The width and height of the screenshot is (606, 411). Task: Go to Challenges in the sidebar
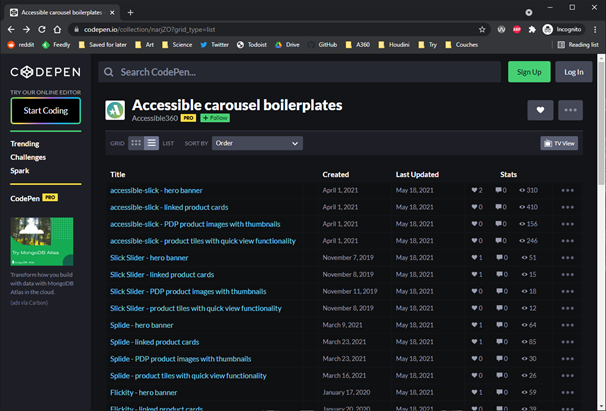(28, 157)
